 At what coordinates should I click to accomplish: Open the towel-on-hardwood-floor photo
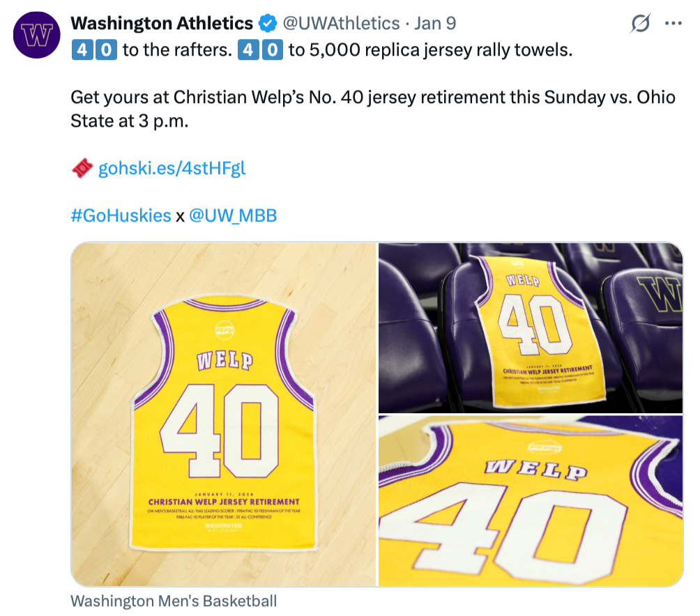[223, 414]
